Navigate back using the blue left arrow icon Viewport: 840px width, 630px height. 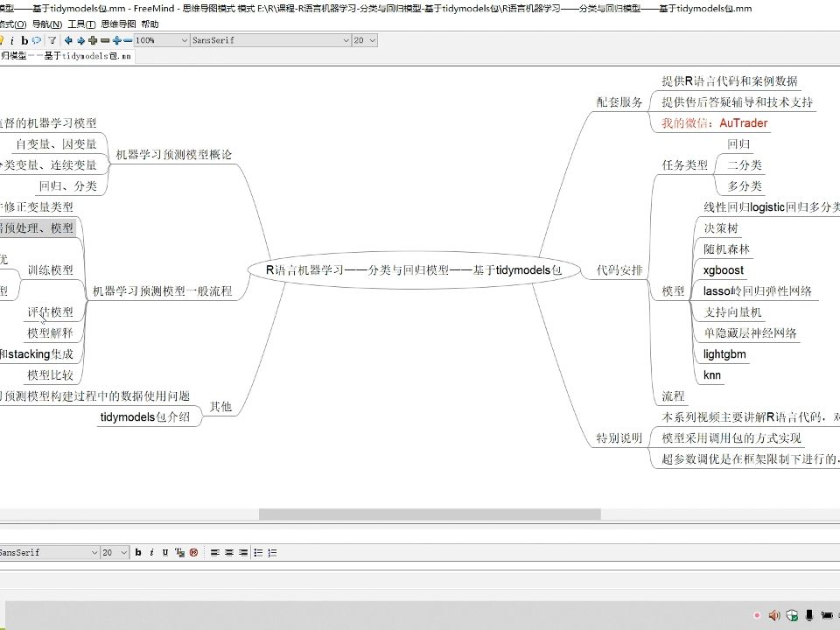(69, 40)
